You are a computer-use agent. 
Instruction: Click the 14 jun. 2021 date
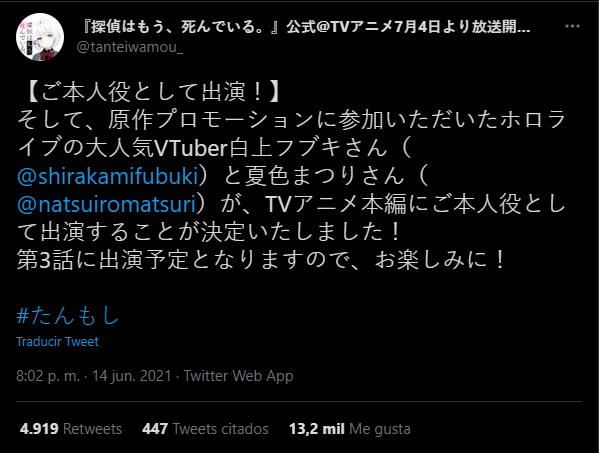pyautogui.click(x=132, y=376)
